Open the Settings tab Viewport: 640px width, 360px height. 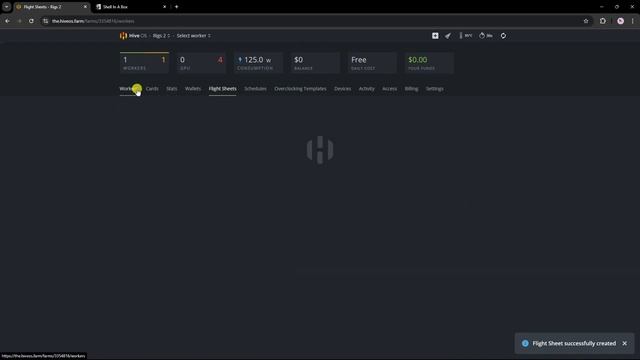434,89
